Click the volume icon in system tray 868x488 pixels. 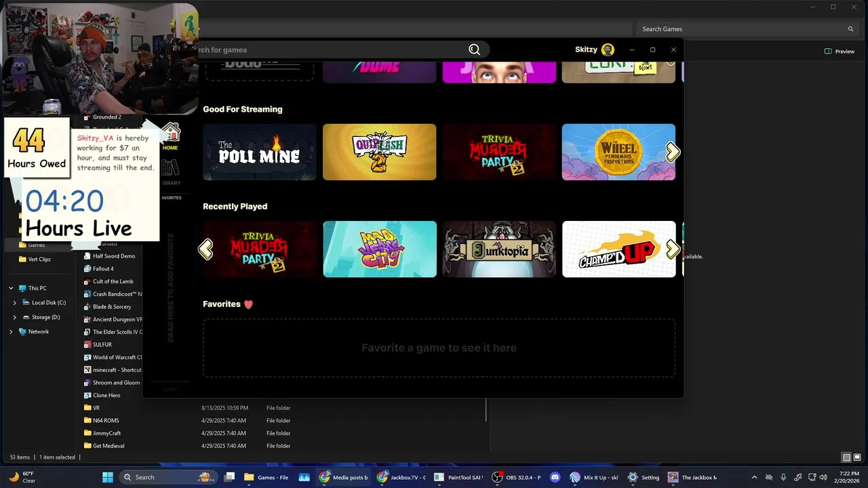click(x=823, y=477)
